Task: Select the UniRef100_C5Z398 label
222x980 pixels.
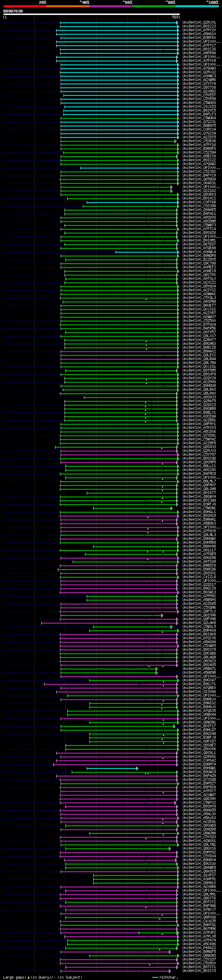Action: point(199,206)
